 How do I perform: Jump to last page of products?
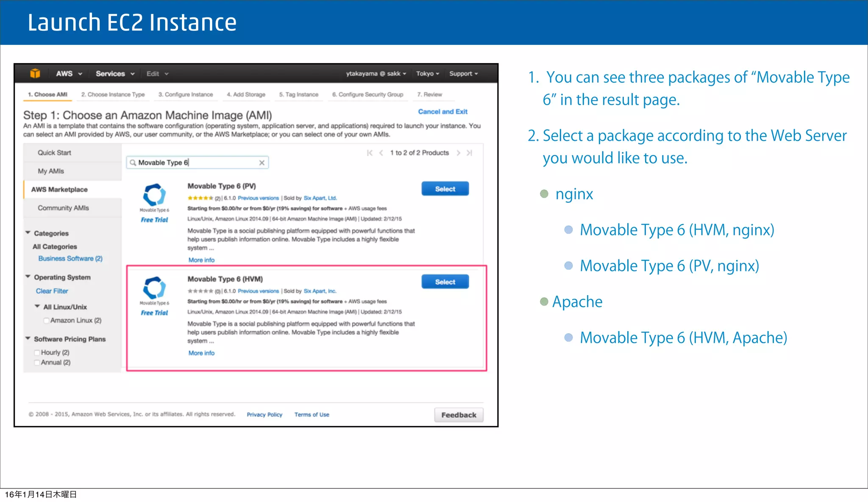pyautogui.click(x=469, y=153)
